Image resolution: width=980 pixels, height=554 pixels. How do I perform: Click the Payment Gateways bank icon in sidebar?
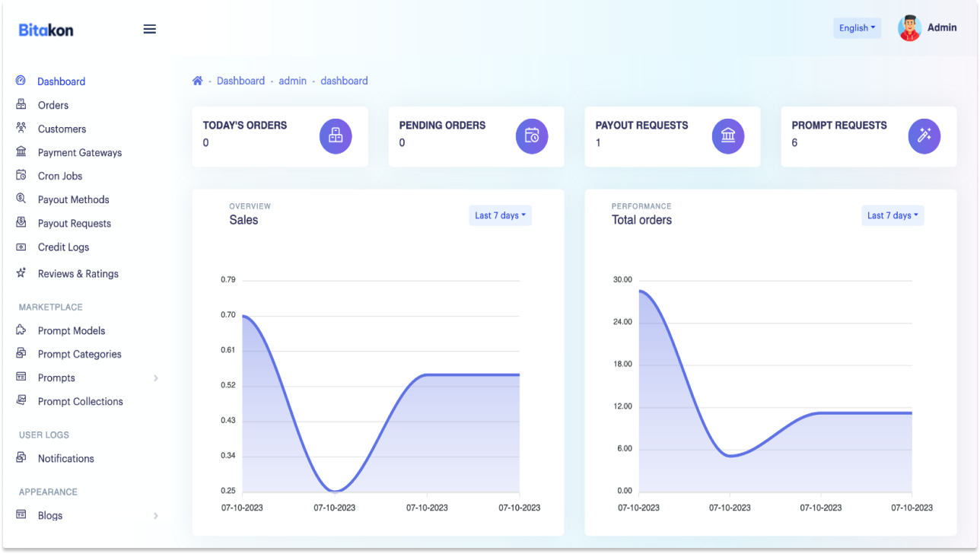21,152
